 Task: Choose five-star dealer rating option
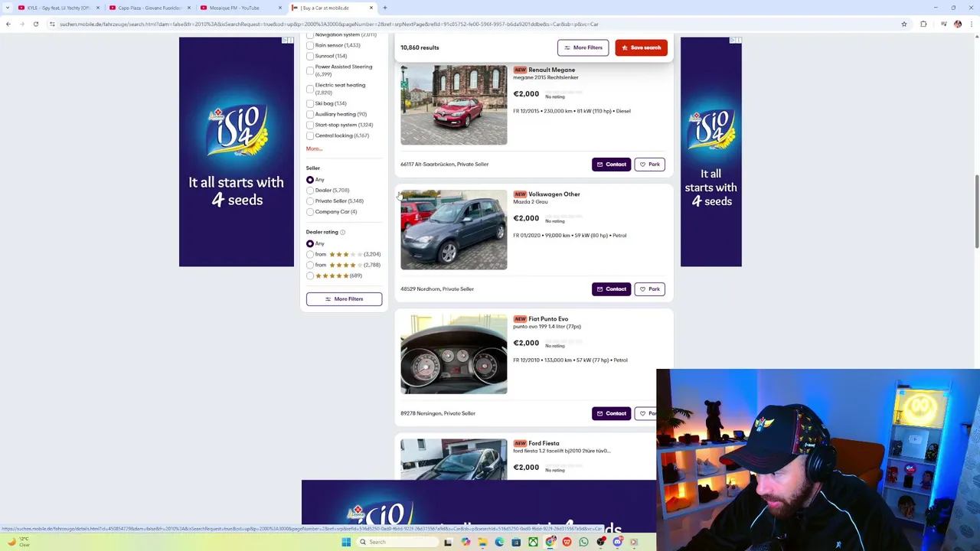[x=310, y=275]
